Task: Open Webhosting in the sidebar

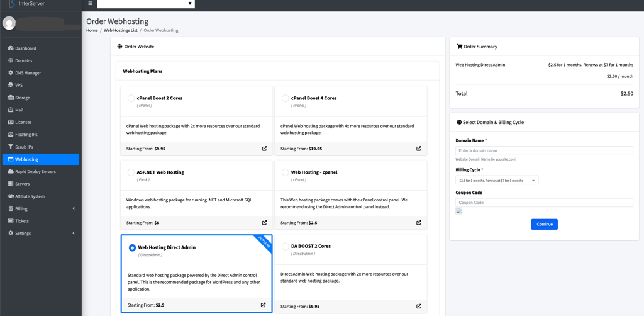Action: pos(41,159)
